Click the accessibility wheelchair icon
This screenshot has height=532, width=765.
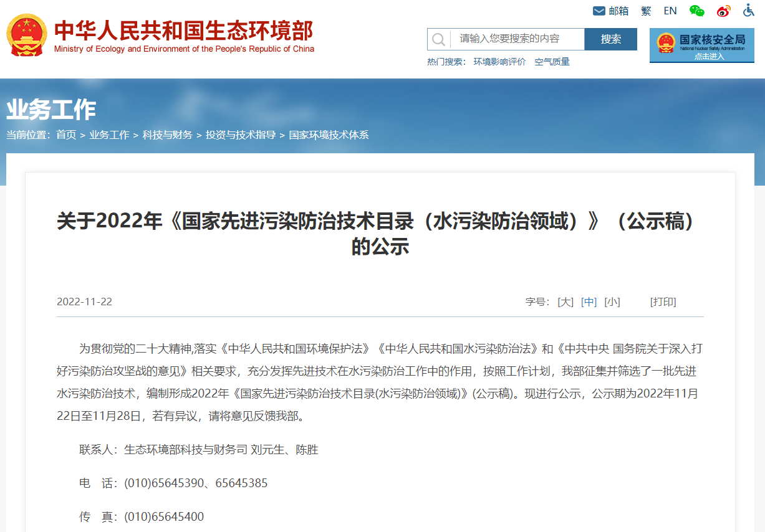point(749,11)
